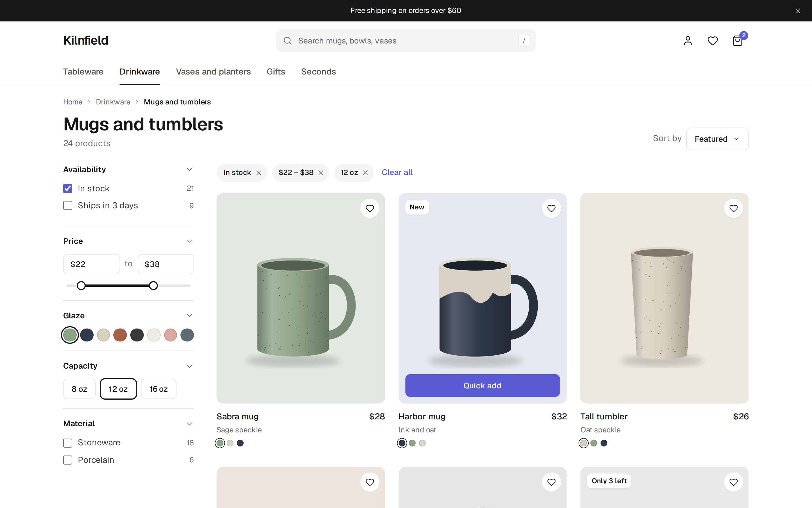Viewport: 812px width, 508px height.
Task: Favorite the pink-background product in second row
Action: [370, 482]
